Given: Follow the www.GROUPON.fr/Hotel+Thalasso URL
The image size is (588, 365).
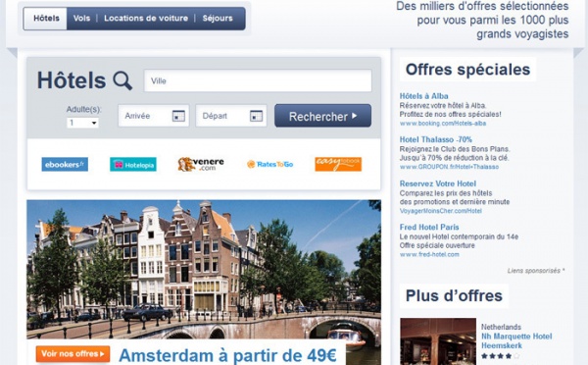Looking at the screenshot, I should coord(449,167).
